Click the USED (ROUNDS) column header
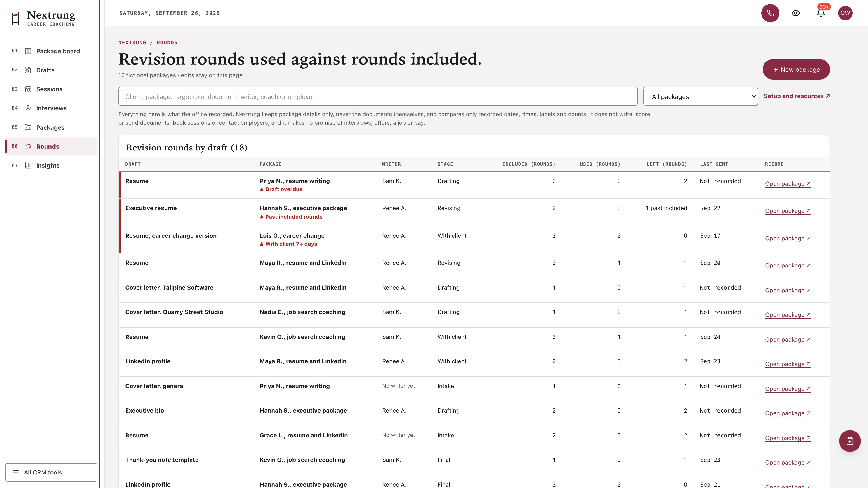This screenshot has height=488, width=868. pyautogui.click(x=600, y=164)
